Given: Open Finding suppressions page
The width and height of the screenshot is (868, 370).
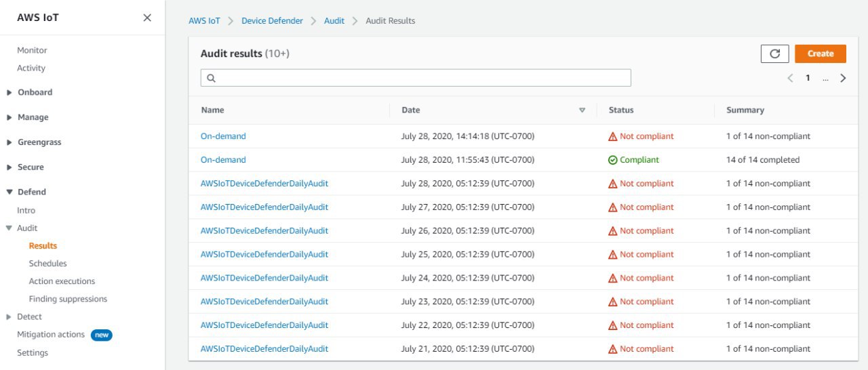Looking at the screenshot, I should (68, 299).
